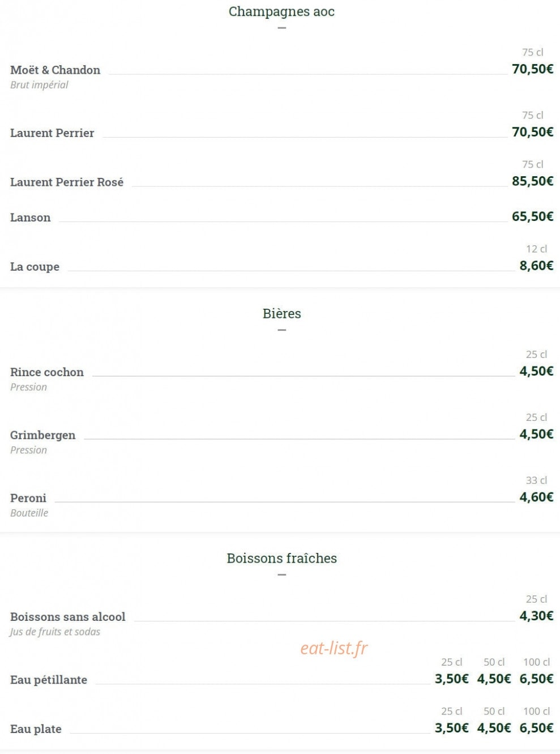560x754 pixels.
Task: Select the Rince cochon beer
Action: (47, 372)
